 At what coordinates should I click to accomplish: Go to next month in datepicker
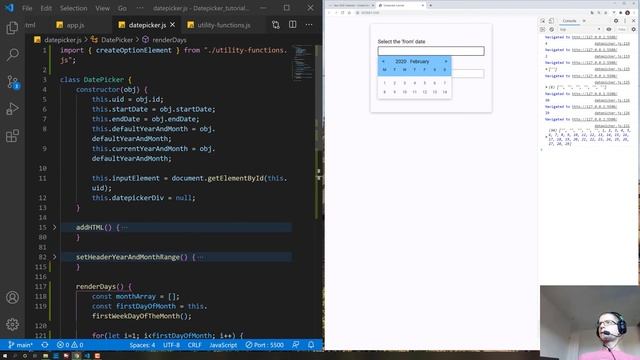coord(446,61)
